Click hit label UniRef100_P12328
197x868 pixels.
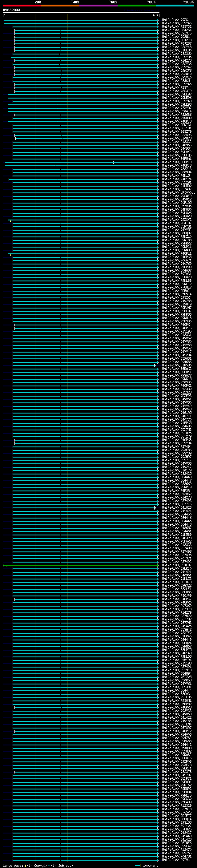[177, 393]
